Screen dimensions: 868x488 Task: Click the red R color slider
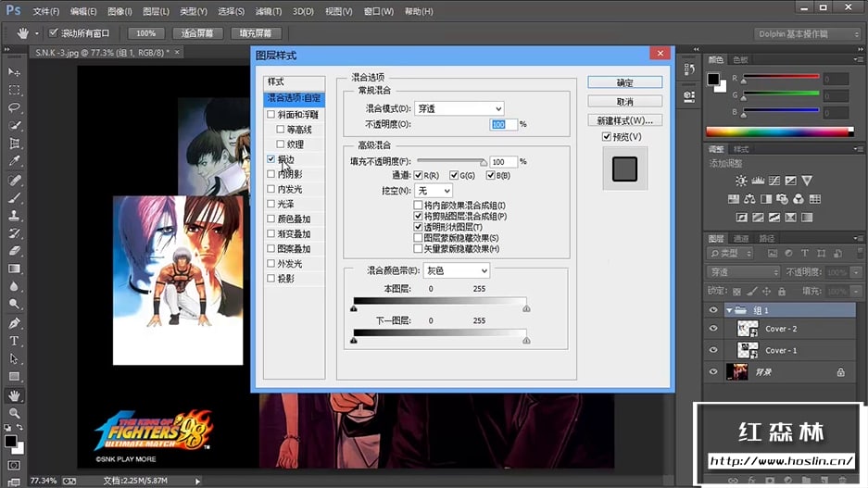click(x=781, y=76)
